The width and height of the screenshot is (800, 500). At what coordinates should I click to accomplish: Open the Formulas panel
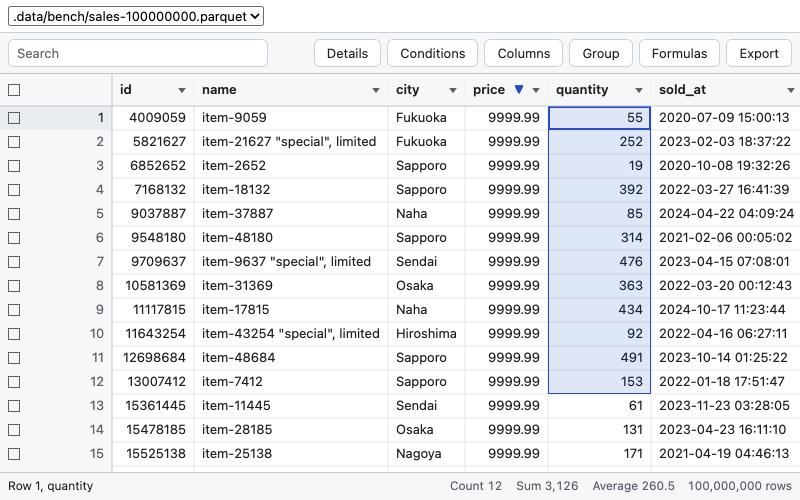pyautogui.click(x=679, y=53)
